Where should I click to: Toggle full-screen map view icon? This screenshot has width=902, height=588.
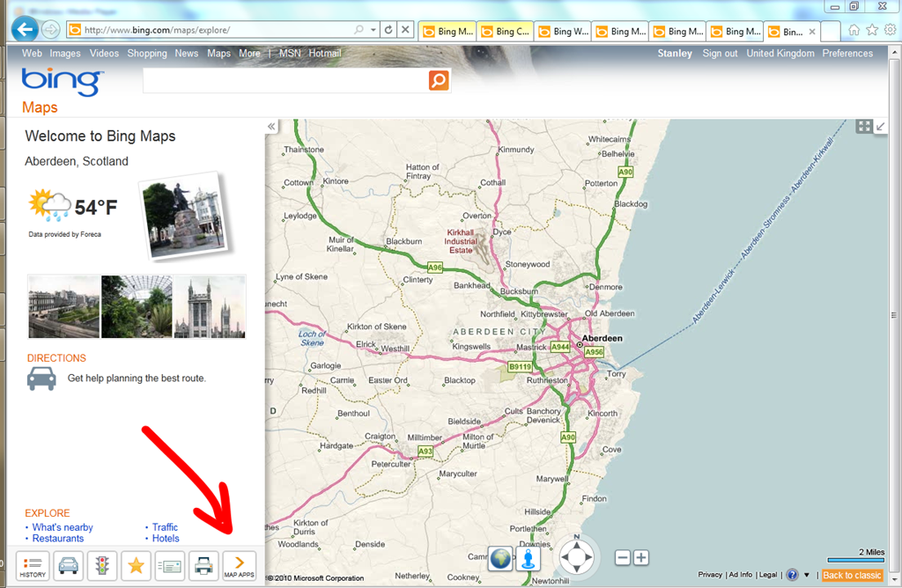coord(864,127)
